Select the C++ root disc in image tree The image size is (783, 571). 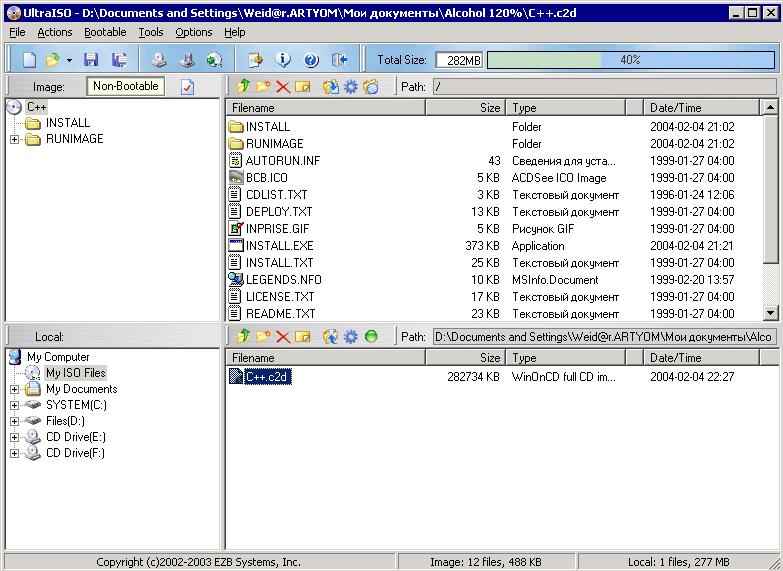pos(36,106)
